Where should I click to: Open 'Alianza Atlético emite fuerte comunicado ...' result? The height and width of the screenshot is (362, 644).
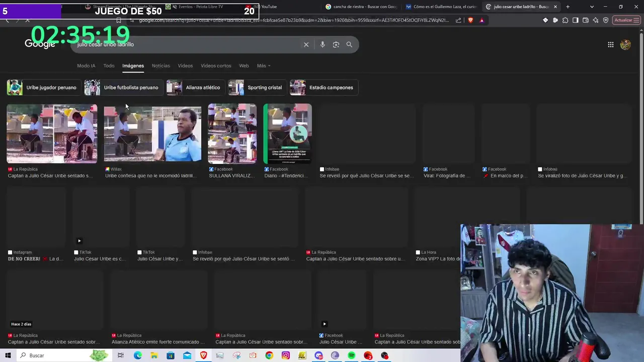pyautogui.click(x=158, y=342)
